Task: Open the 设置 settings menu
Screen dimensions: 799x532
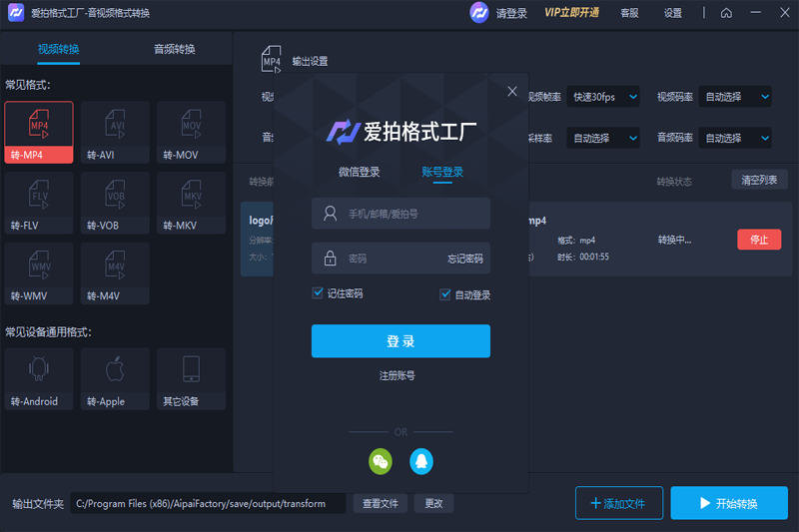Action: point(672,13)
